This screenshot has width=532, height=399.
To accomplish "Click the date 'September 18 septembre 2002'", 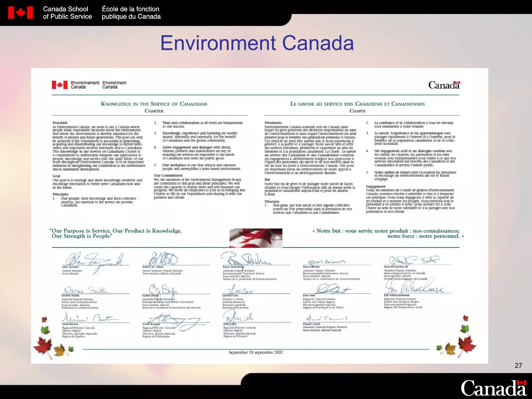I will tap(256, 353).
